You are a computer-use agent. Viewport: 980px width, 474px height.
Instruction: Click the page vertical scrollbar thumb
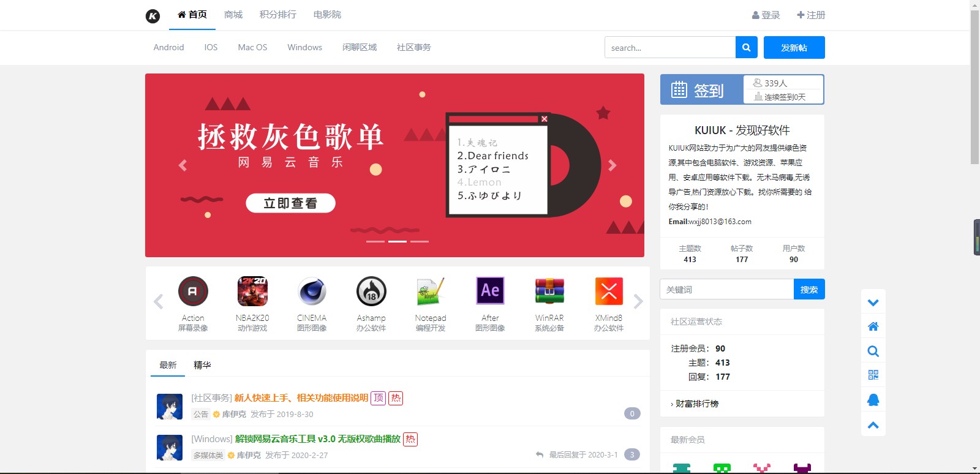click(974, 87)
